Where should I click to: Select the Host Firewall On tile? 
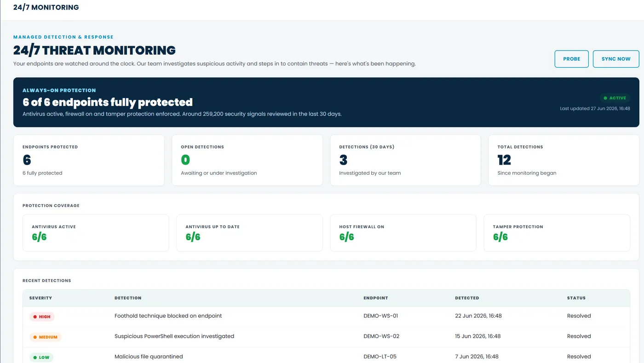pyautogui.click(x=403, y=233)
